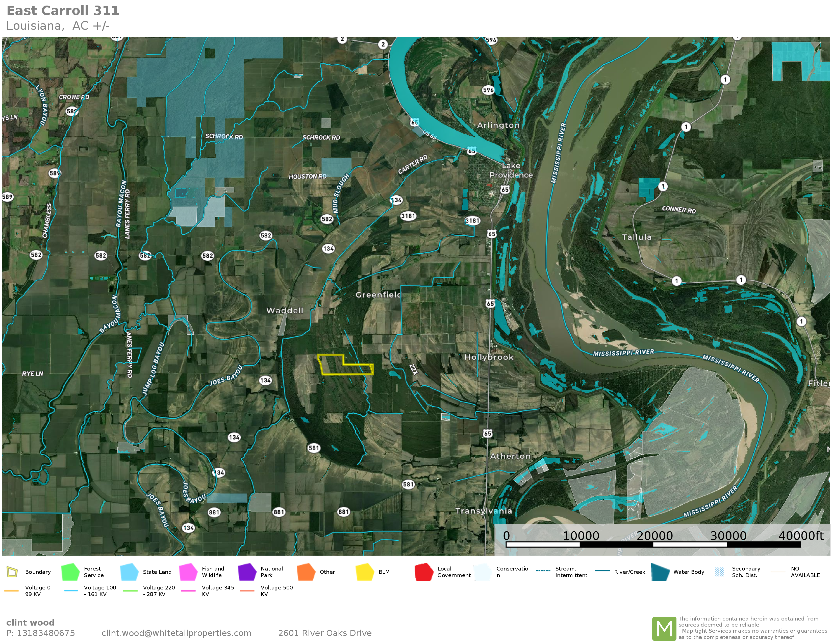833x644 pixels.
Task: Click the purple National Park swatch
Action: coord(247,572)
